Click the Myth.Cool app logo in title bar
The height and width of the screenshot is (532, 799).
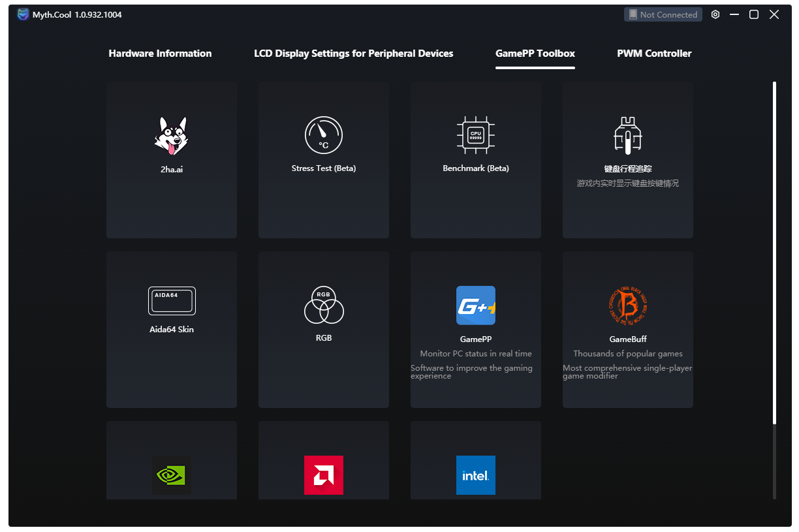pos(23,14)
